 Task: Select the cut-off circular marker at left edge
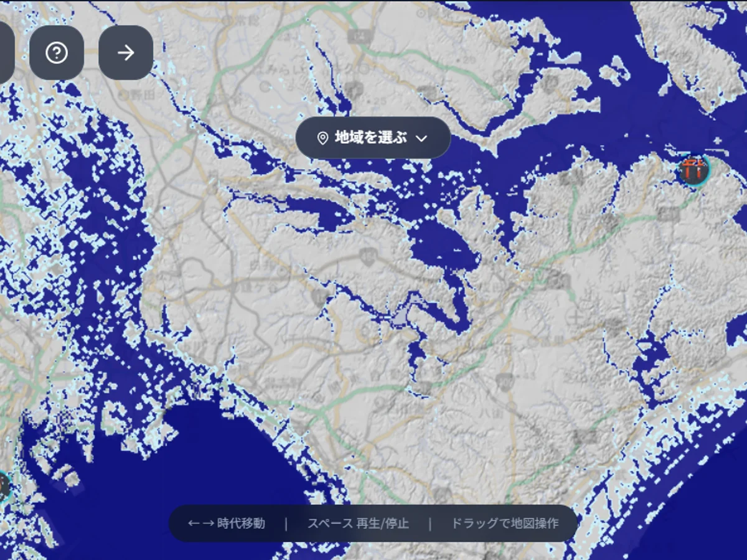[3, 486]
